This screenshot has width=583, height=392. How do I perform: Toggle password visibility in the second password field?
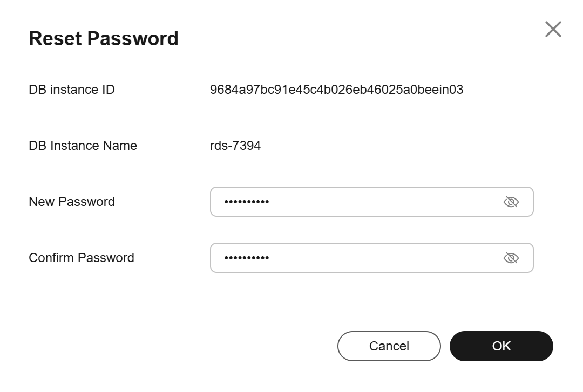(511, 258)
